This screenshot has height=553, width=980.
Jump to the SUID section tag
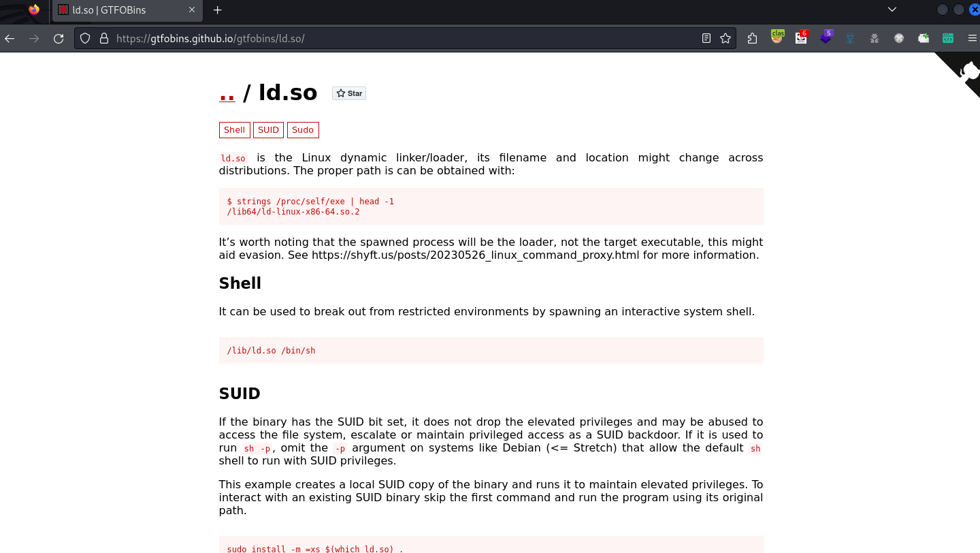268,130
